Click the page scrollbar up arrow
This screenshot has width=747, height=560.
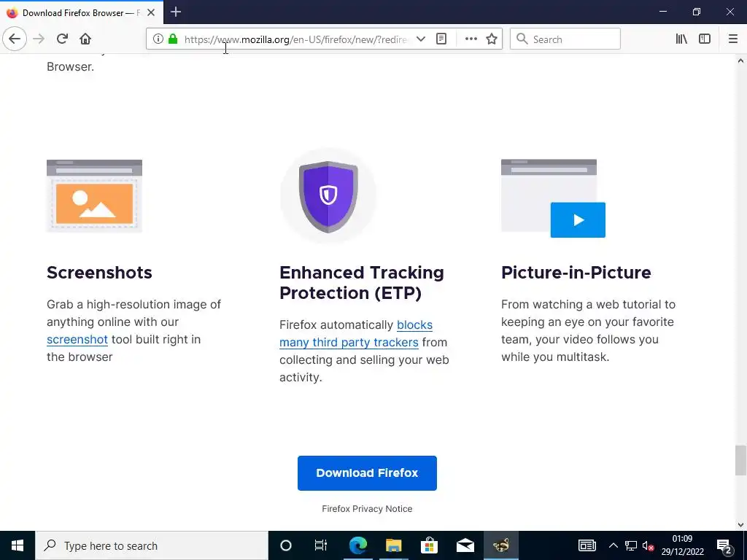(740, 61)
